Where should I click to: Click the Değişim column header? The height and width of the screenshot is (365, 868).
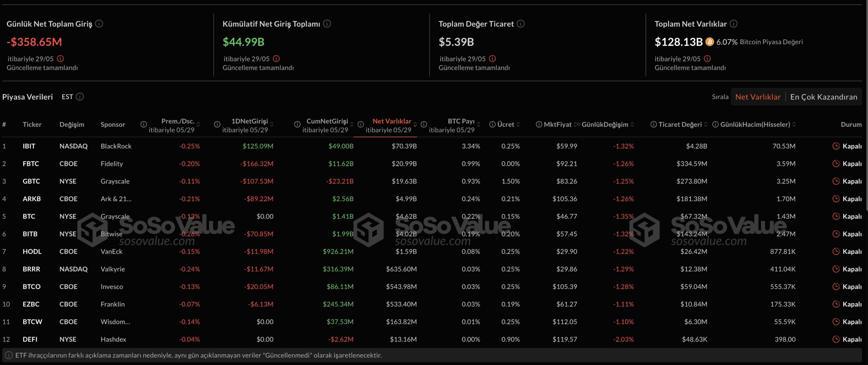(72, 124)
